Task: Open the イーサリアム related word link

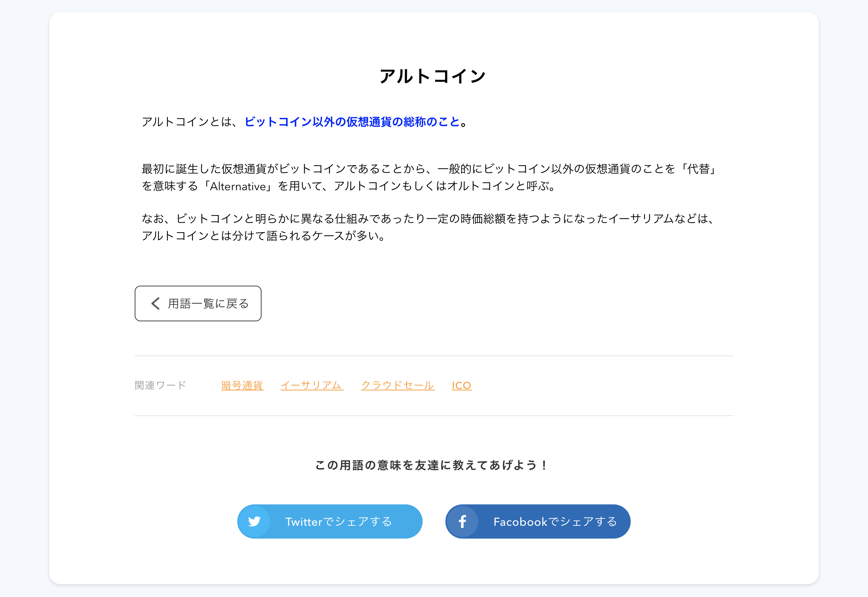Action: pyautogui.click(x=312, y=385)
